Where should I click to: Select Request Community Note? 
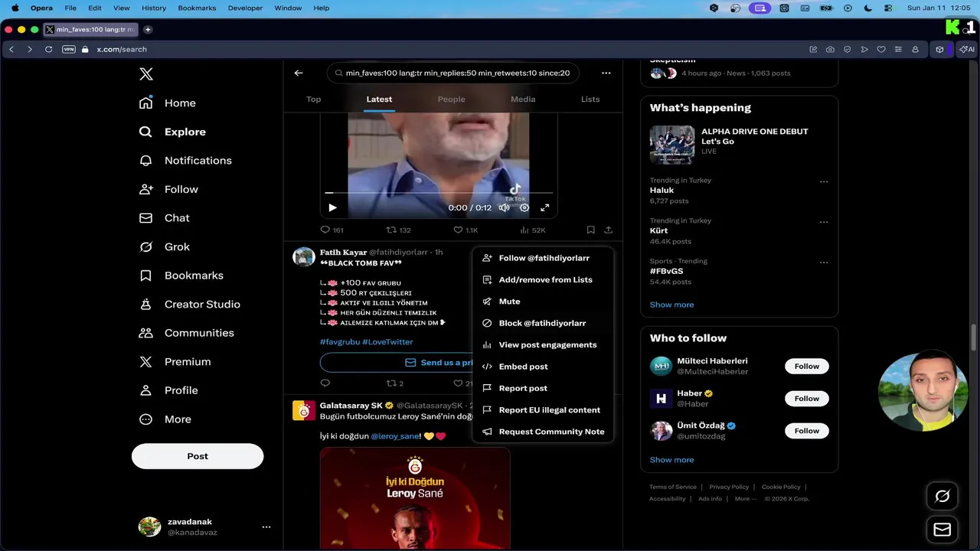point(543,432)
